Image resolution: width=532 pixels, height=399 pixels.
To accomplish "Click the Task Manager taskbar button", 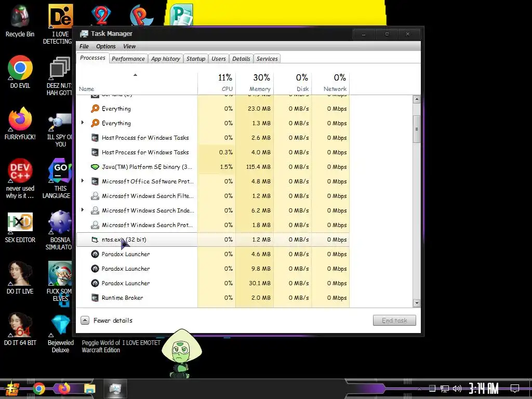I will coord(115,389).
